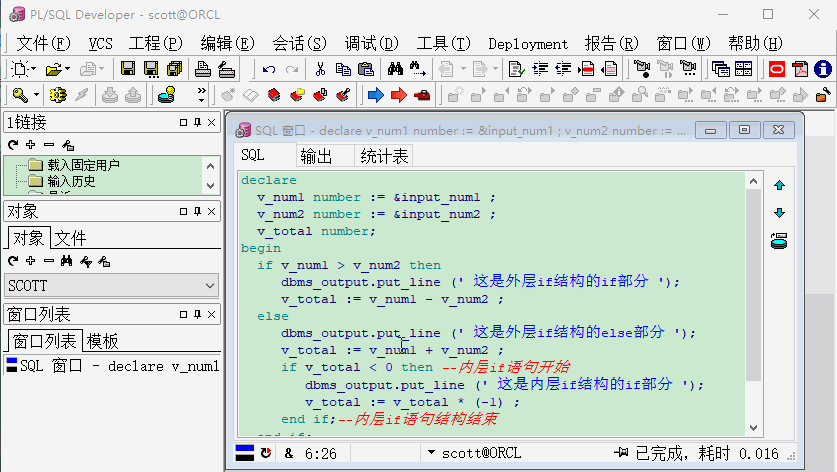Click the folder with wrench icon
837x472 pixels.
click(x=823, y=95)
